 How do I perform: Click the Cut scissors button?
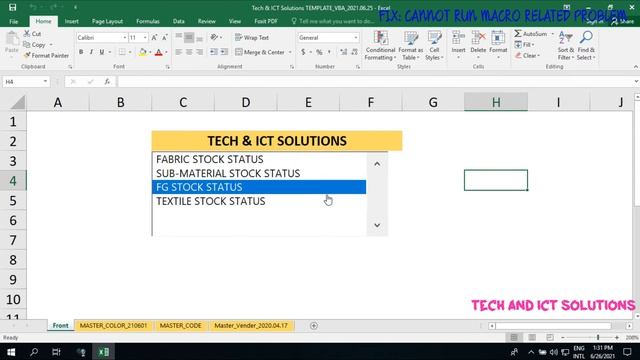[32, 33]
